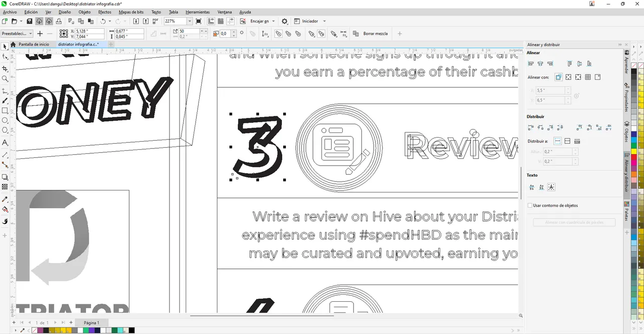
Task: Expand the Undo history dropdown arrow
Action: 110,21
